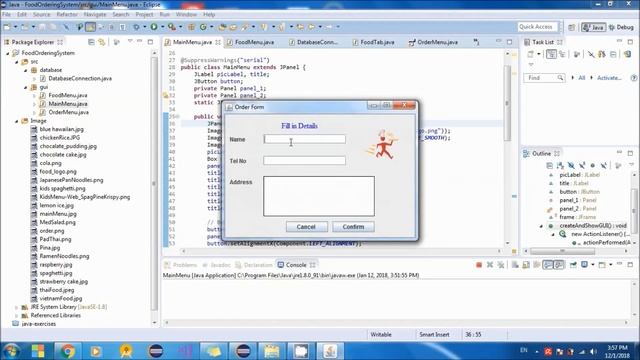The height and width of the screenshot is (360, 640).
Task: Click the code editor's vertical scrollbar
Action: pos(507,102)
